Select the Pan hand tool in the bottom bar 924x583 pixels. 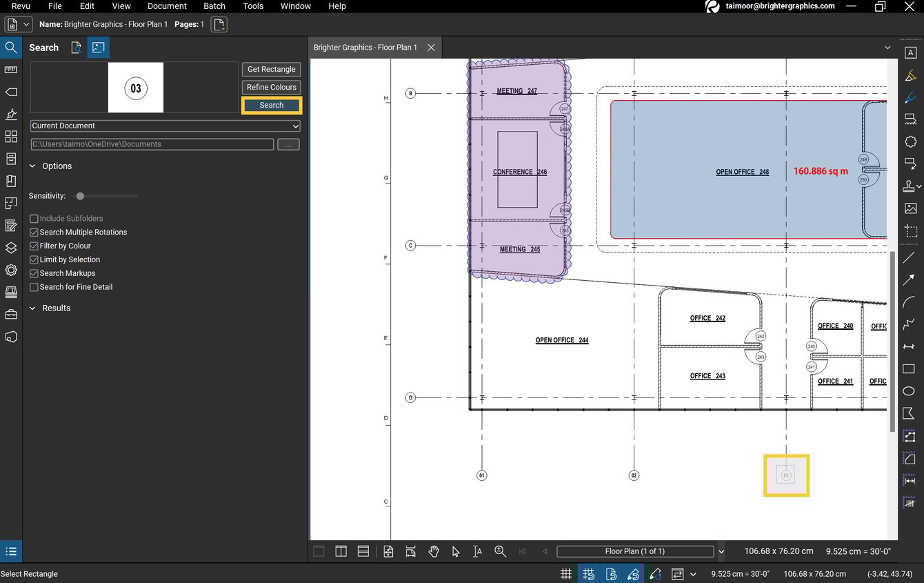pyautogui.click(x=433, y=551)
